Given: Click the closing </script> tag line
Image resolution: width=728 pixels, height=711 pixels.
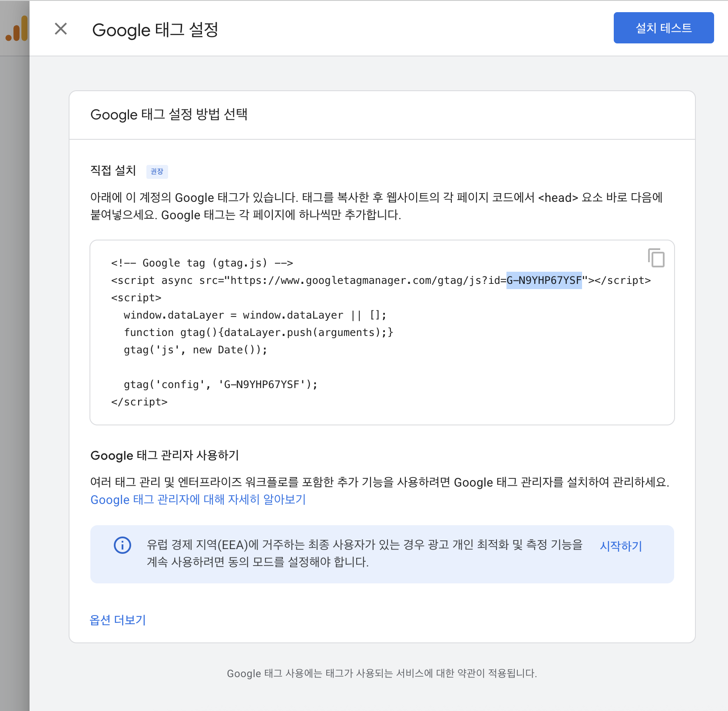Looking at the screenshot, I should (x=139, y=402).
